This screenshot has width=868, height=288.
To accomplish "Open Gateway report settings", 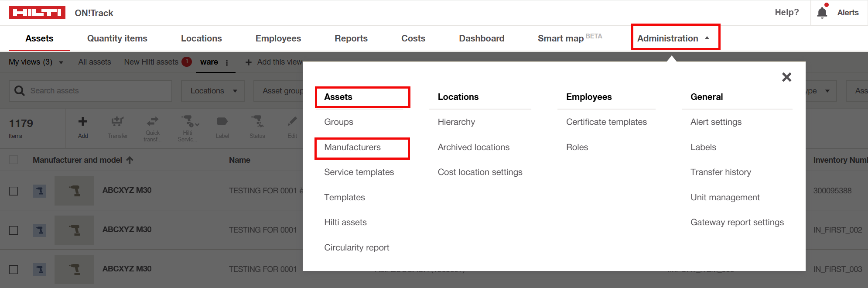I will coord(737,223).
